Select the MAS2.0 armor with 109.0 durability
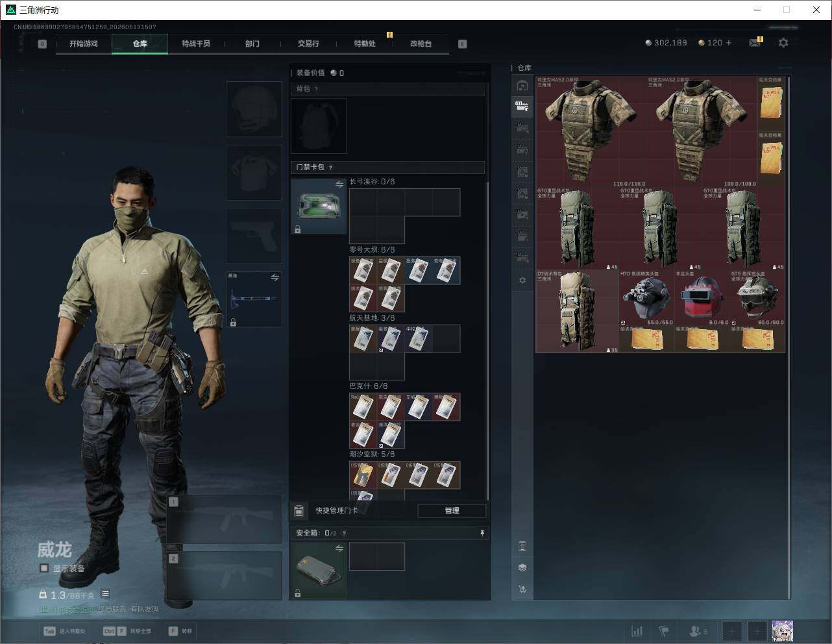Viewport: 832px width, 644px height. click(x=702, y=132)
